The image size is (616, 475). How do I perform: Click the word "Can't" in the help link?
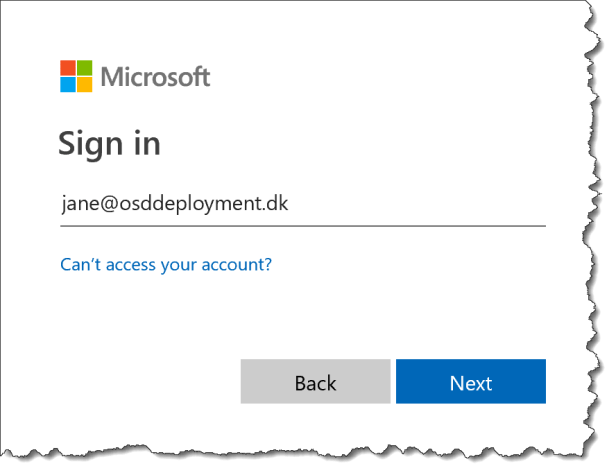[80, 265]
